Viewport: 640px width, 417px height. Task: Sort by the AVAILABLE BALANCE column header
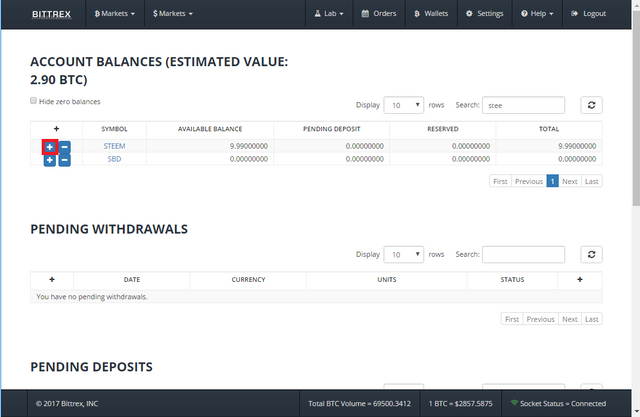coord(210,129)
